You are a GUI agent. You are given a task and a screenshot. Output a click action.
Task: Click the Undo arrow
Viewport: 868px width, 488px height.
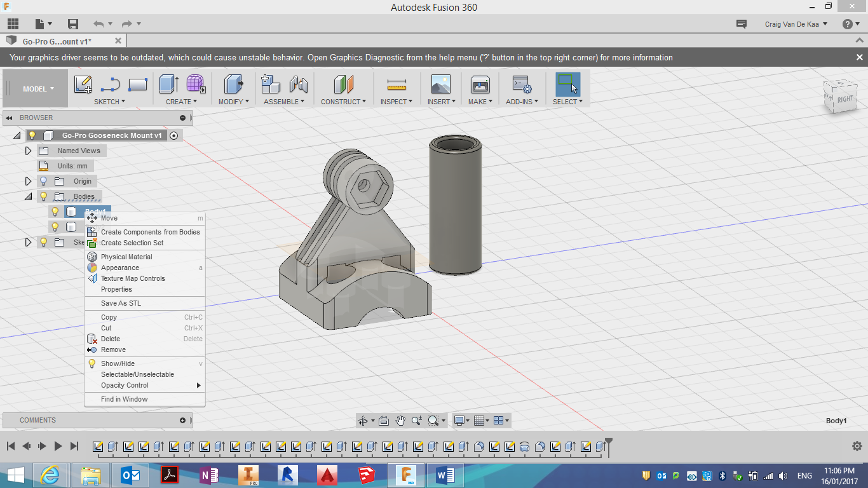click(x=98, y=24)
